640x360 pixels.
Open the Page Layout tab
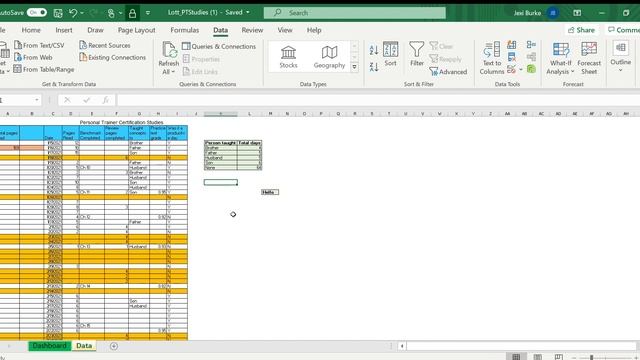(x=136, y=30)
